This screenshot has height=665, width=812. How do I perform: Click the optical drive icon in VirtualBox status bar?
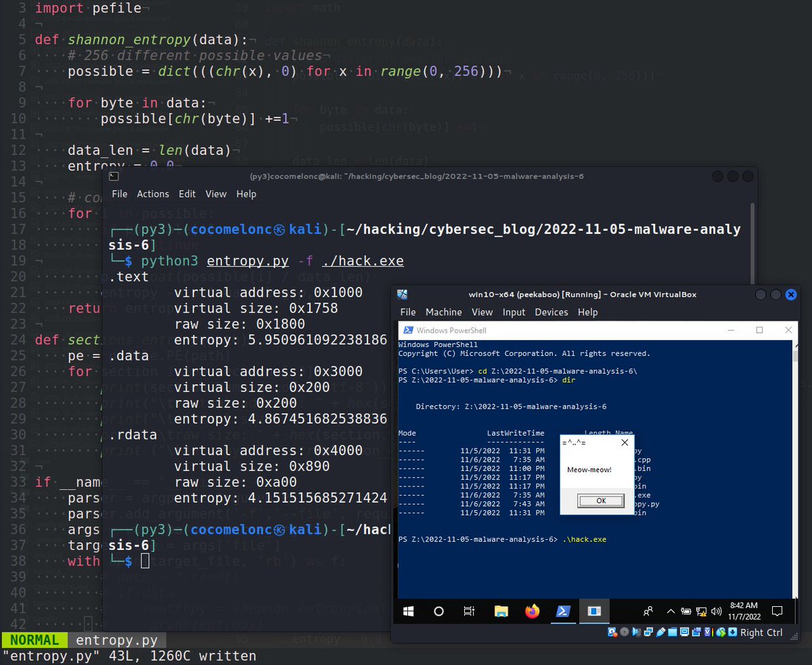pos(625,633)
